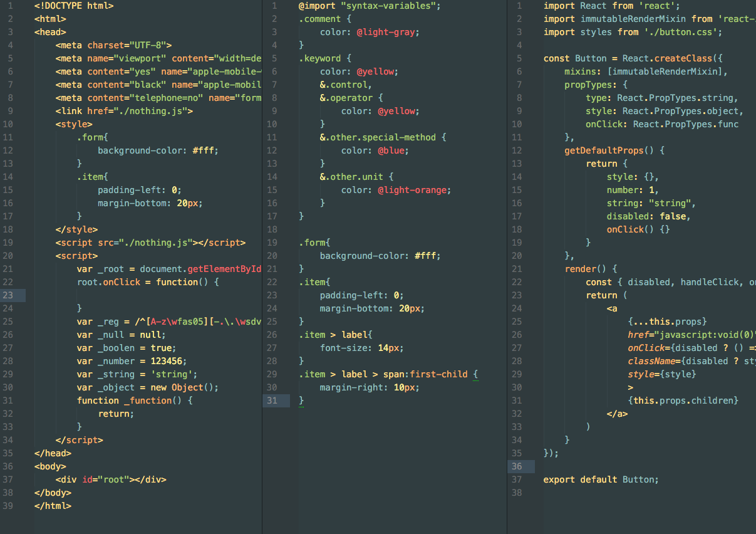Click the .keyword { selector

[325, 58]
